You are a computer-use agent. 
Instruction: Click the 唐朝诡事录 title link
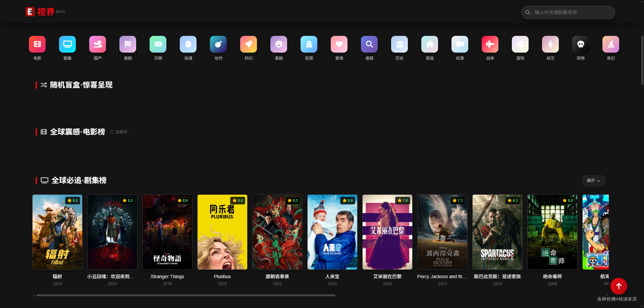[x=277, y=276]
